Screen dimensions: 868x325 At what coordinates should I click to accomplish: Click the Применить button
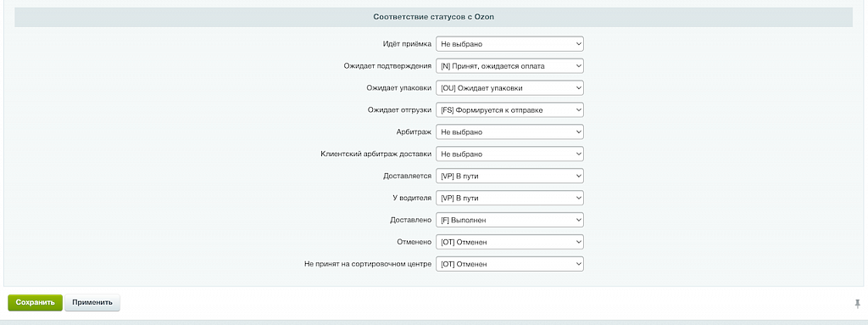tap(92, 303)
